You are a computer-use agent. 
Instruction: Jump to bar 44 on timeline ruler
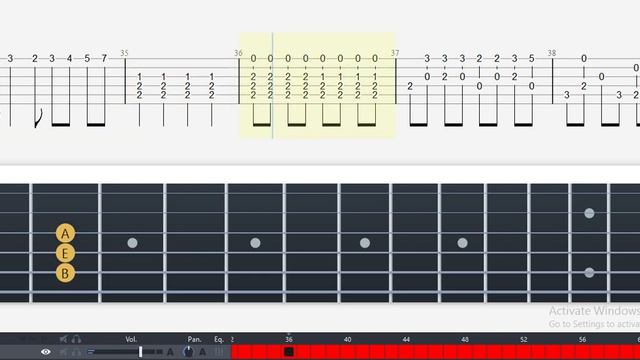406,339
